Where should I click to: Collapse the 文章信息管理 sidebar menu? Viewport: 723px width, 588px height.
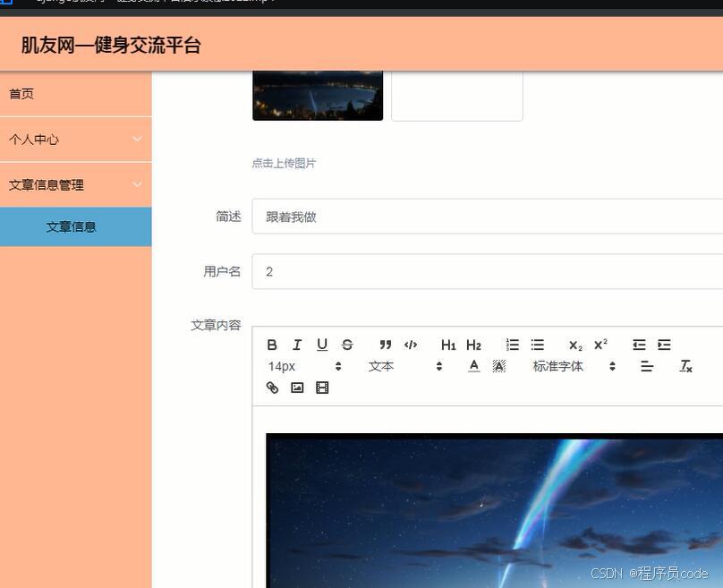[x=75, y=184]
